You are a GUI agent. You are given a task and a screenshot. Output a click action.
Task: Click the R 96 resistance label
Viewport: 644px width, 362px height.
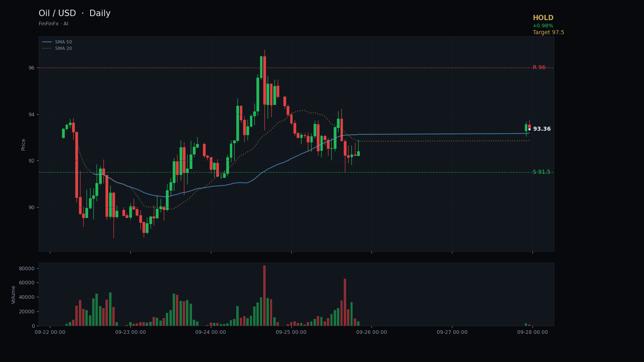pos(539,68)
